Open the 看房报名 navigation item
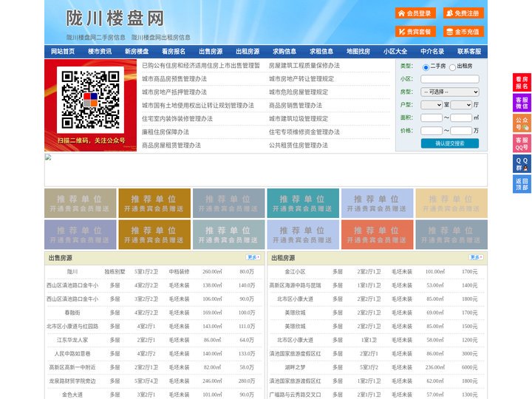Image resolution: width=532 pixels, height=399 pixels. pyautogui.click(x=174, y=52)
